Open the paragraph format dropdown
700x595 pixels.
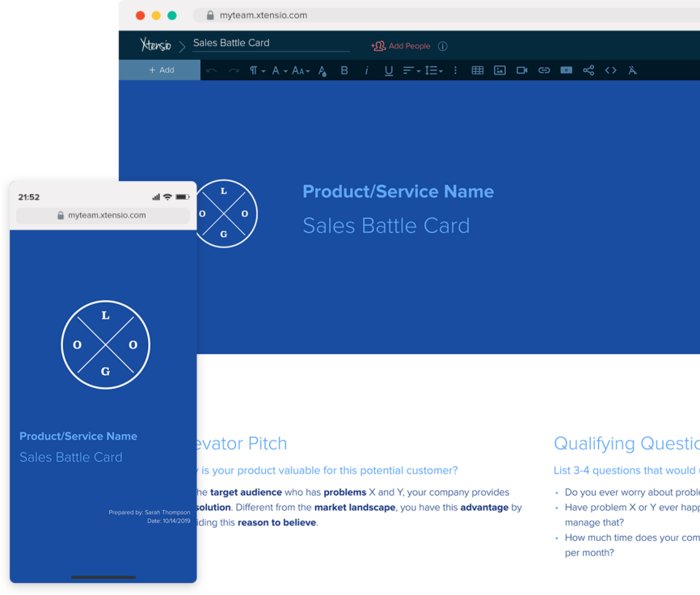257,70
